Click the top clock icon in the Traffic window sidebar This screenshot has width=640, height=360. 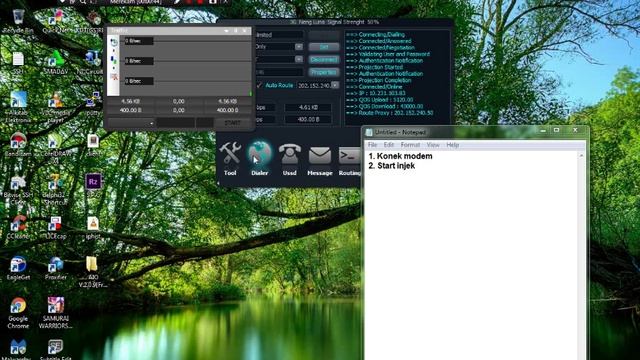[x=114, y=42]
